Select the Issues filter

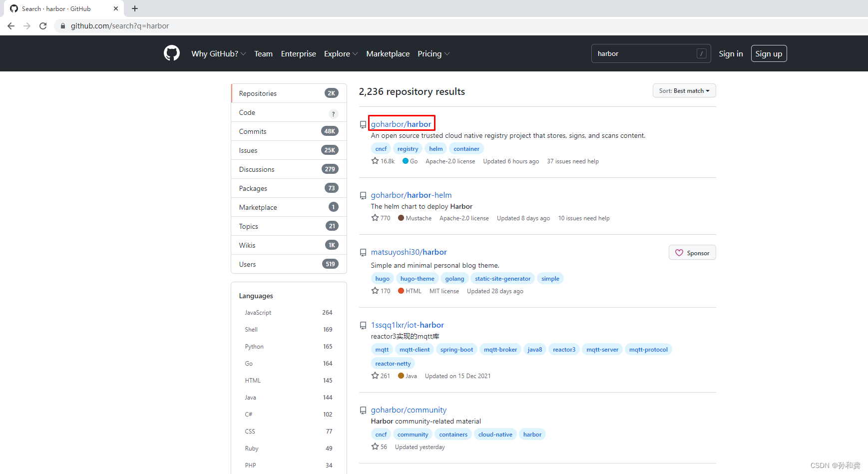289,150
